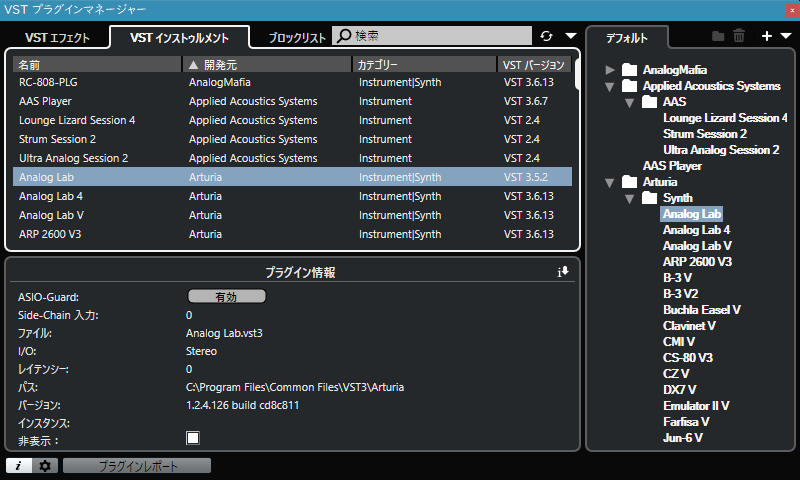Select Farfisa V in collection tree
The height and width of the screenshot is (480, 800).
[x=686, y=422]
